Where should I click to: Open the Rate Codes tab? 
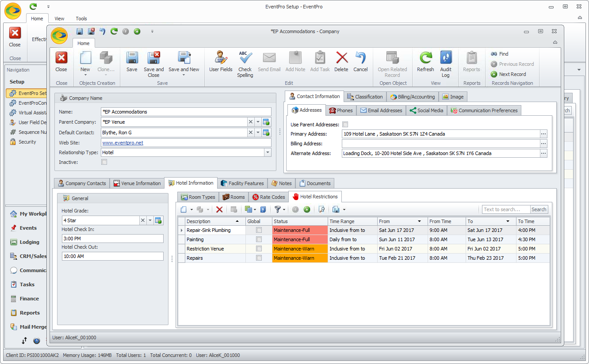(x=268, y=197)
